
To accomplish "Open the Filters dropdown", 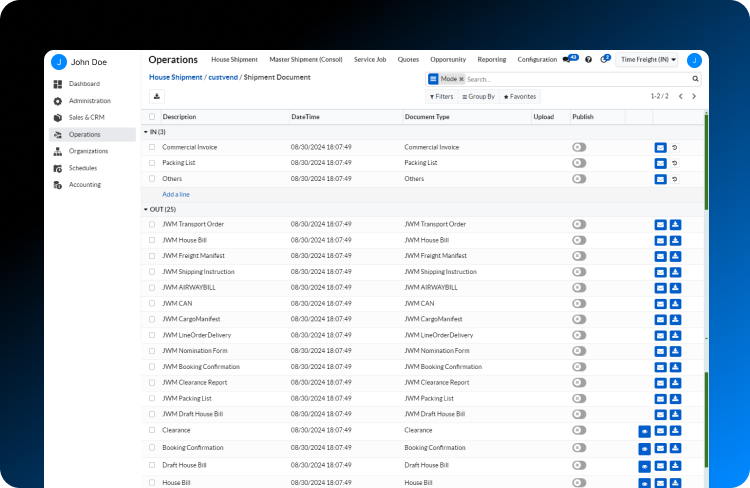I will [441, 97].
